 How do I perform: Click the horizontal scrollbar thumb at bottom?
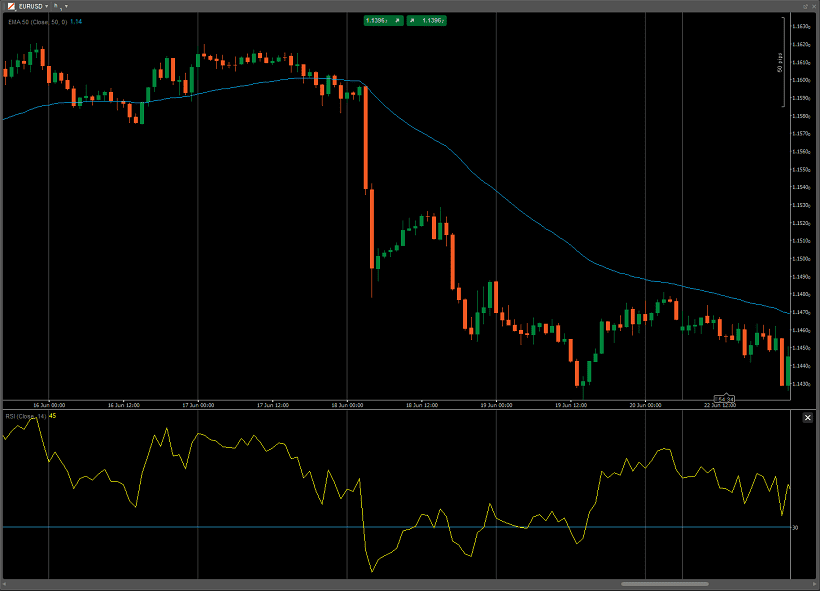pyautogui.click(x=665, y=584)
